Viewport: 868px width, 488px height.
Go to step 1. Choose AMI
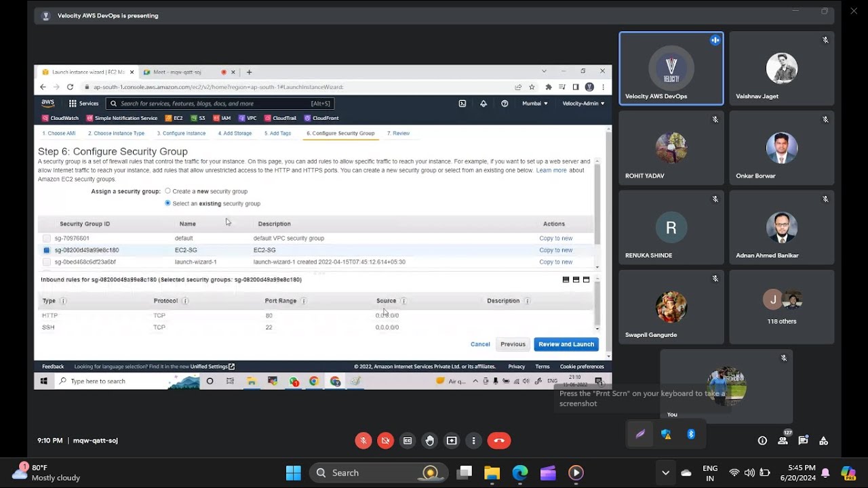coord(58,134)
